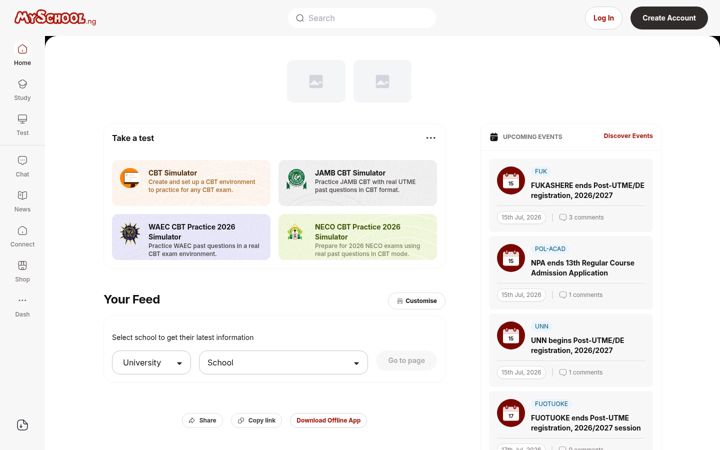This screenshot has width=720, height=450.
Task: Click the NPA event calendar badge
Action: 511,258
